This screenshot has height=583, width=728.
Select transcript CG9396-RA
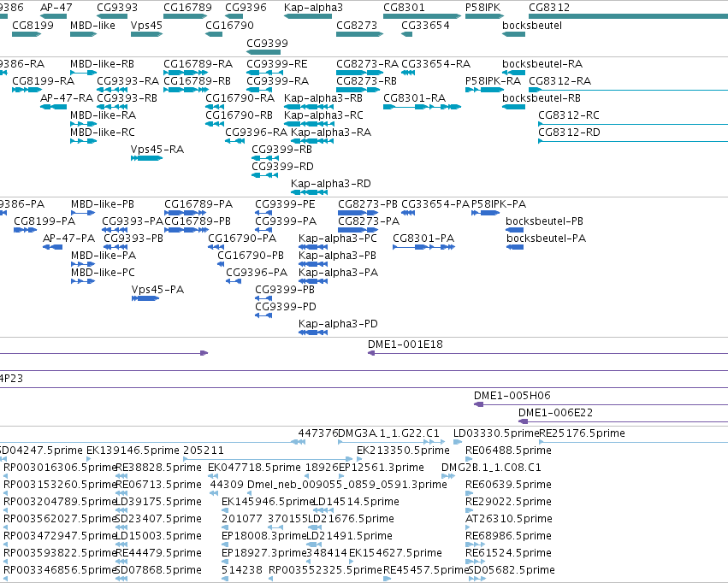257,132
